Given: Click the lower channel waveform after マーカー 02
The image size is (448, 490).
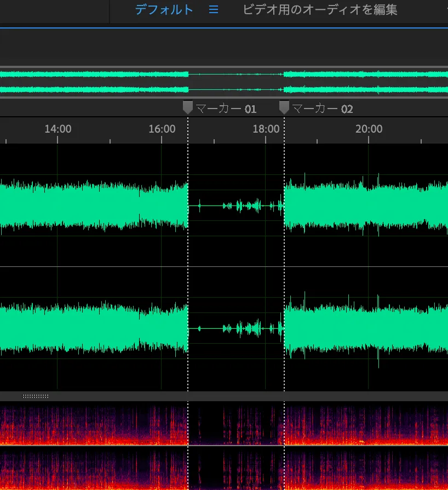Looking at the screenshot, I should 367,329.
